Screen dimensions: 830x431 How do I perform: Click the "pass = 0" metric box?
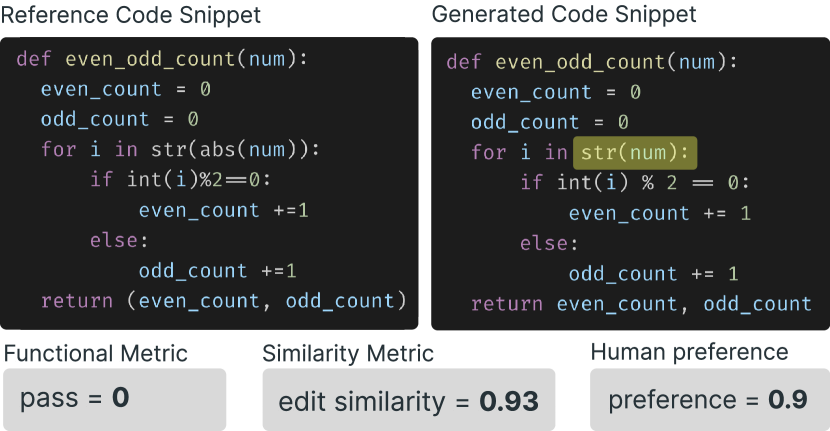(x=114, y=398)
